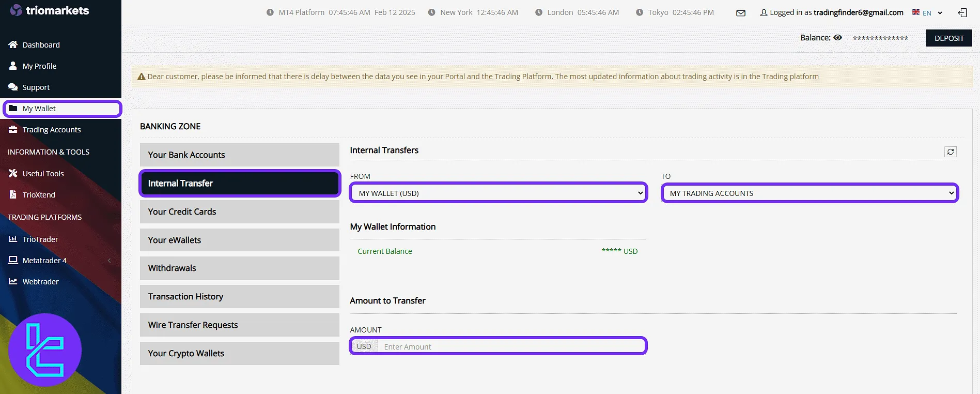Open the TO trading accounts dropdown

[x=810, y=193]
